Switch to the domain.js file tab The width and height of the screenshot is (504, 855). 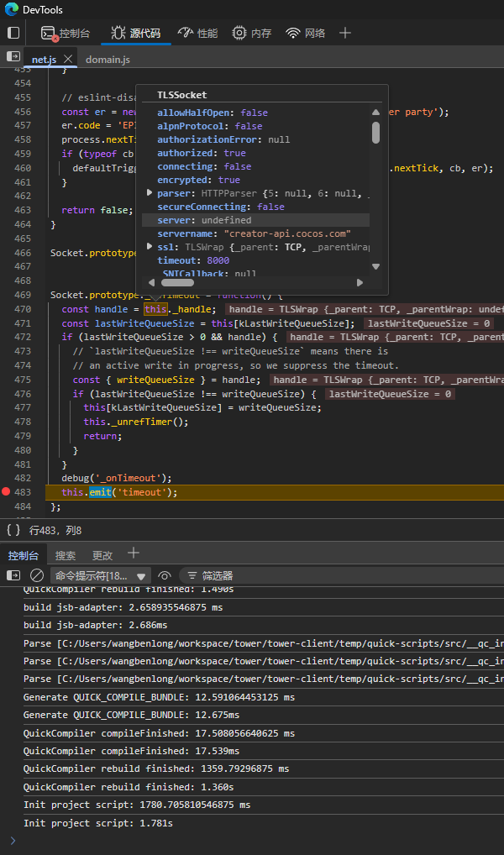pyautogui.click(x=108, y=60)
